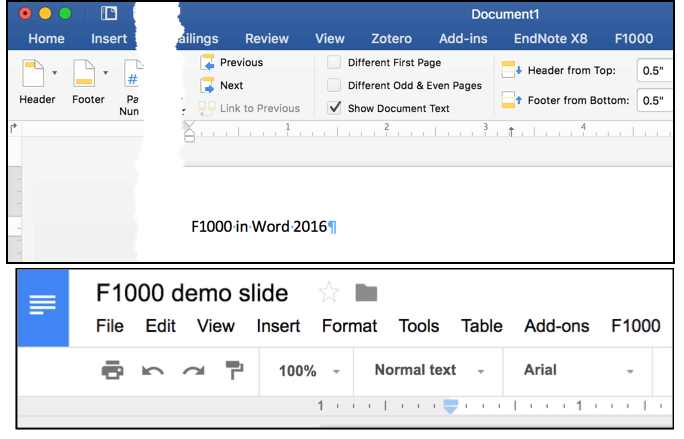The image size is (684, 439).
Task: Open the Add-ins tab in Word
Action: [463, 39]
